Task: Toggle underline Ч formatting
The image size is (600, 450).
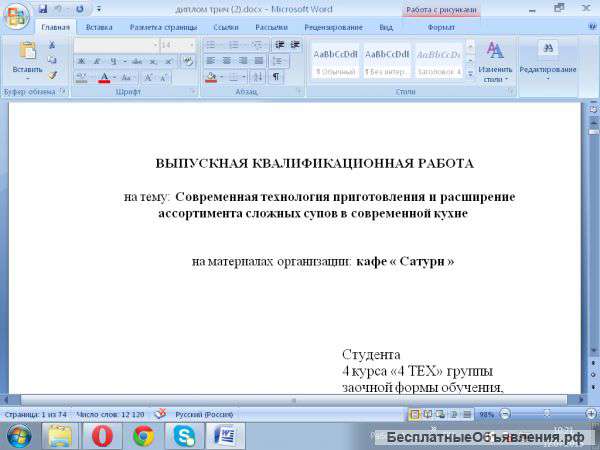Action: [x=114, y=62]
